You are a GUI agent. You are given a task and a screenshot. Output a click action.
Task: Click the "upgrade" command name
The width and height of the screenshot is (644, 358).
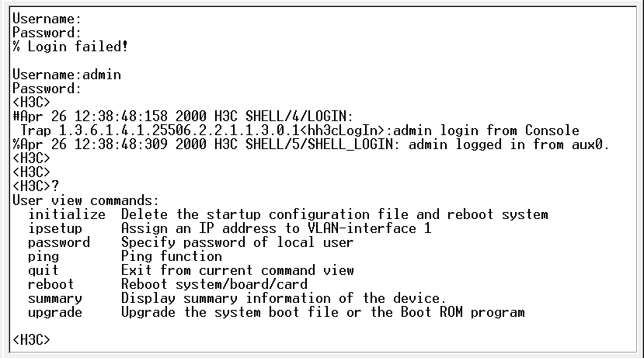click(x=55, y=312)
